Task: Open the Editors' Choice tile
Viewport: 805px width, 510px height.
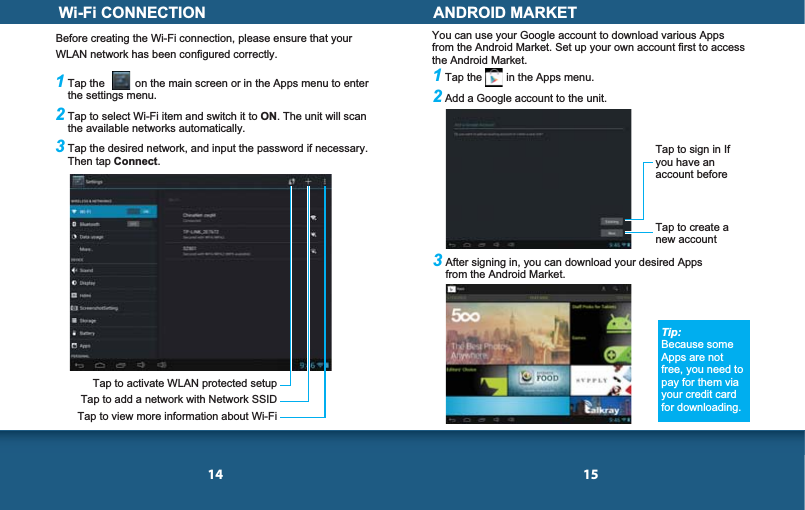Action: pyautogui.click(x=476, y=381)
